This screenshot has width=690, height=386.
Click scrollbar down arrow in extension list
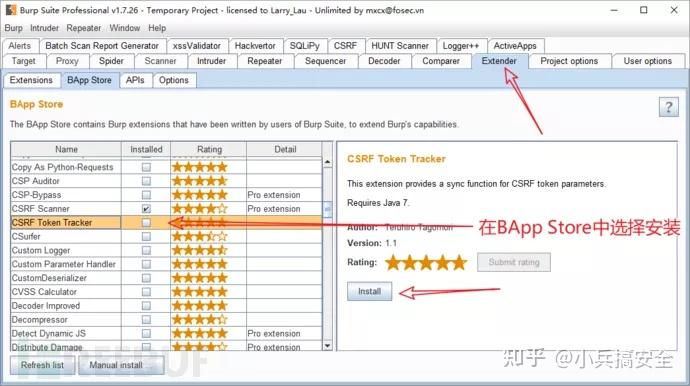click(x=327, y=346)
